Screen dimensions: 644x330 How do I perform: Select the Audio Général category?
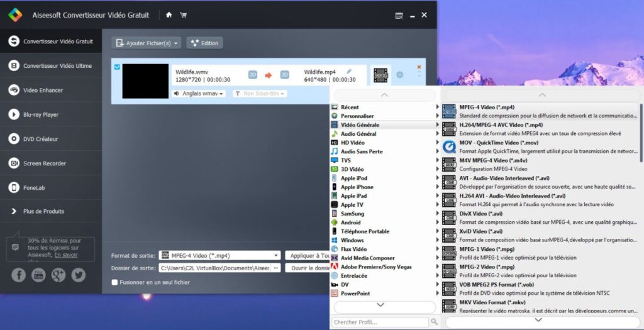pyautogui.click(x=385, y=134)
